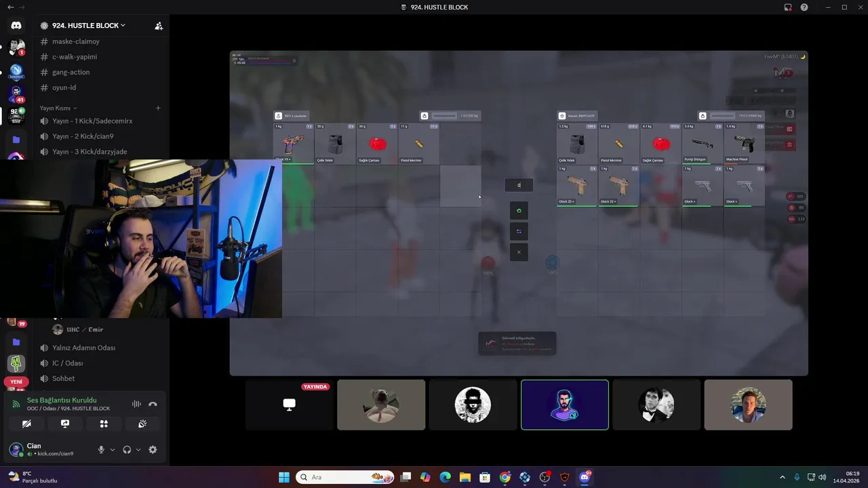Open voice connection signal details
Viewport: 868px width, 488px height.
coord(16,404)
